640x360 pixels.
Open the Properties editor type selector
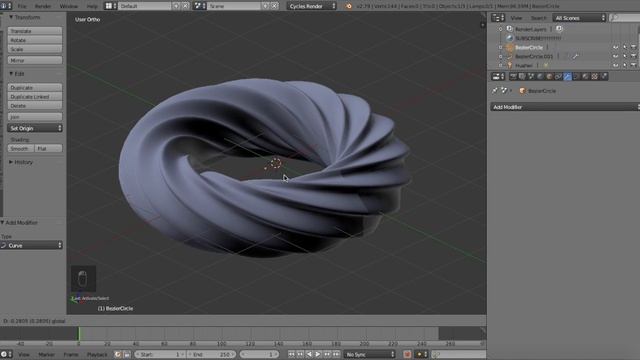pos(498,76)
